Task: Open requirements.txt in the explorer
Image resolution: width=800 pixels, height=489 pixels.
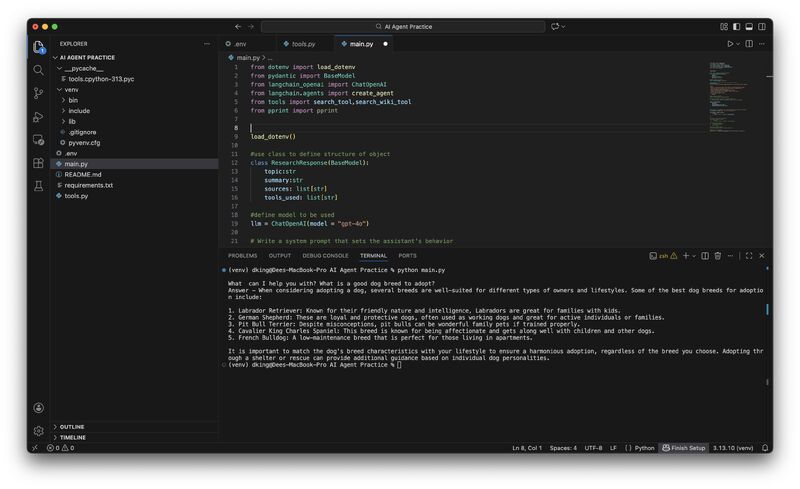Action: pos(89,185)
